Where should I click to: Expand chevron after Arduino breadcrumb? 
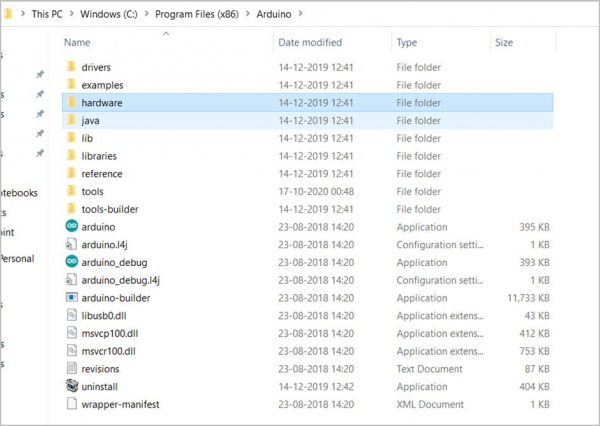300,14
